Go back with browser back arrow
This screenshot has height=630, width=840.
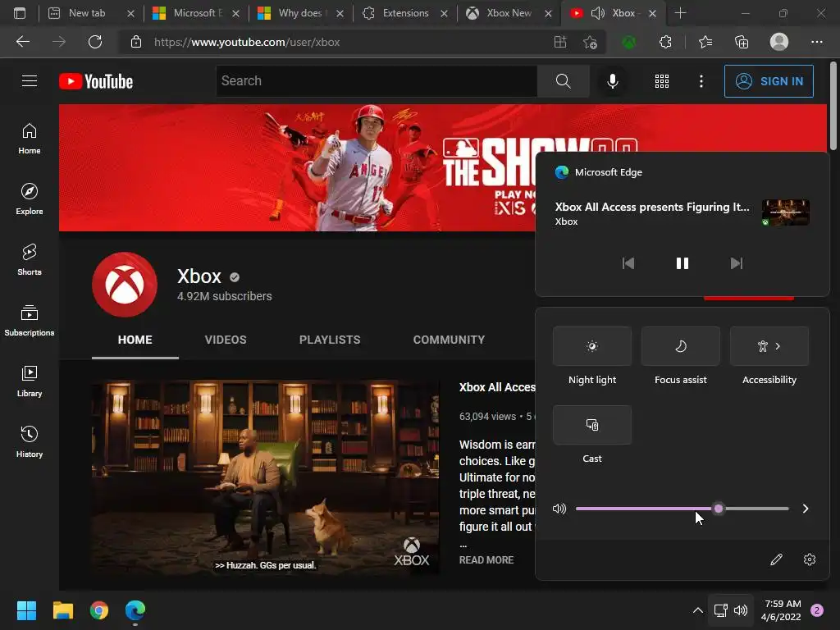click(x=23, y=42)
